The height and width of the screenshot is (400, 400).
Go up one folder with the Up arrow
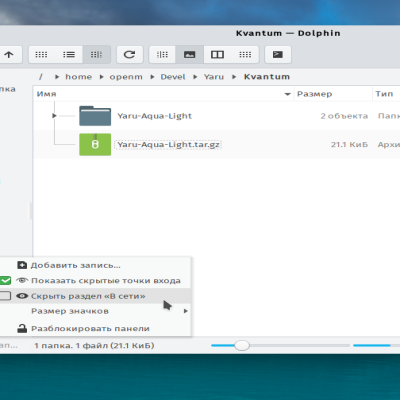click(9, 55)
